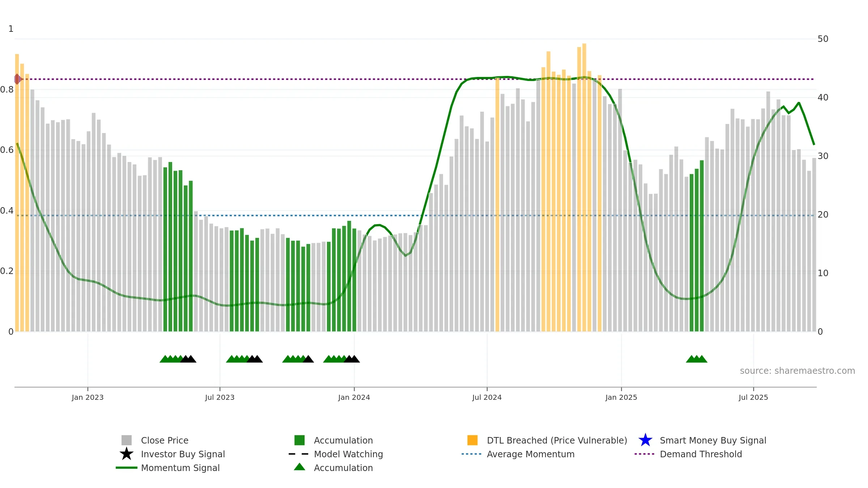The width and height of the screenshot is (868, 488).
Task: Click the left axis value 0.6
Action: 7,150
